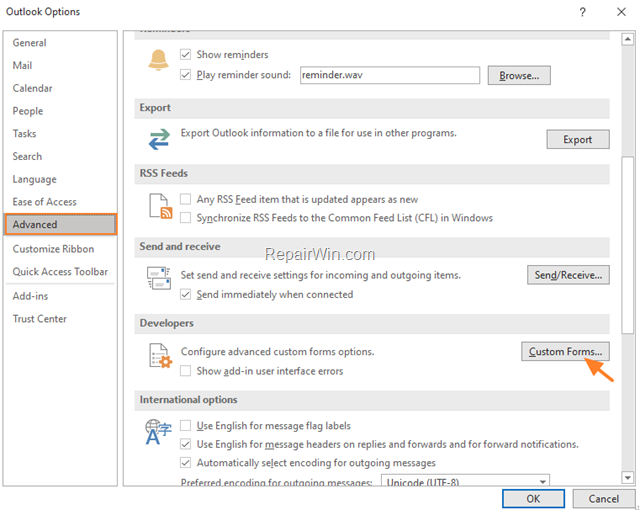Image resolution: width=640 pixels, height=510 pixels.
Task: Open Trust Center options
Action: pos(60,319)
